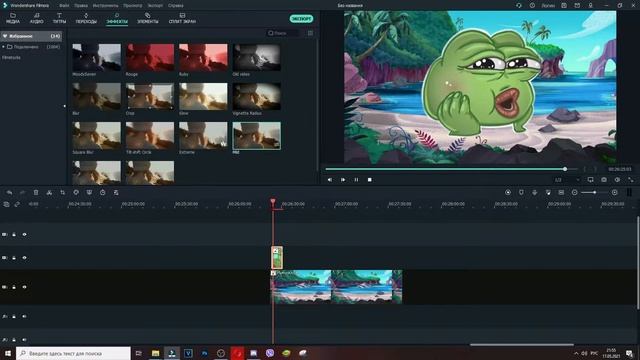Click the monitor fullscreen icon under preview

click(x=591, y=180)
